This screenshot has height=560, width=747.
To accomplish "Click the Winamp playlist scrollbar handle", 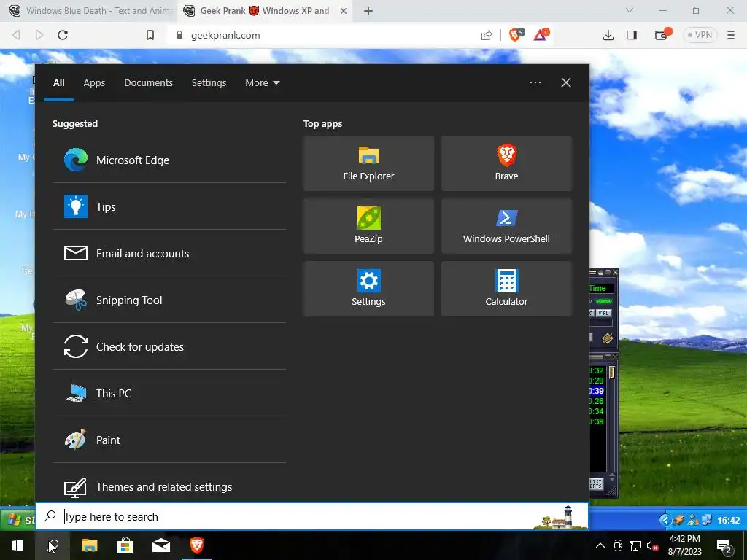I will tap(612, 372).
